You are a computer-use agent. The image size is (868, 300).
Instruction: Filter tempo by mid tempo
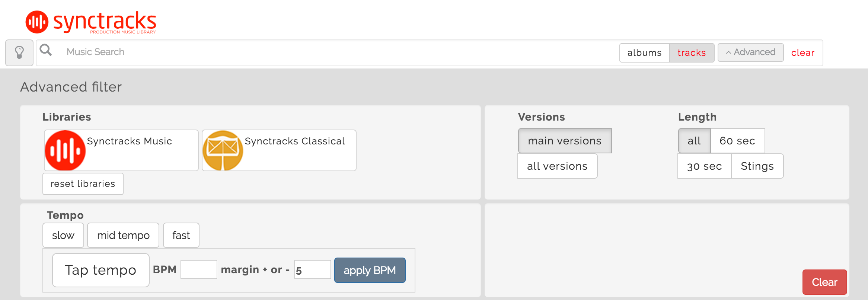(123, 235)
